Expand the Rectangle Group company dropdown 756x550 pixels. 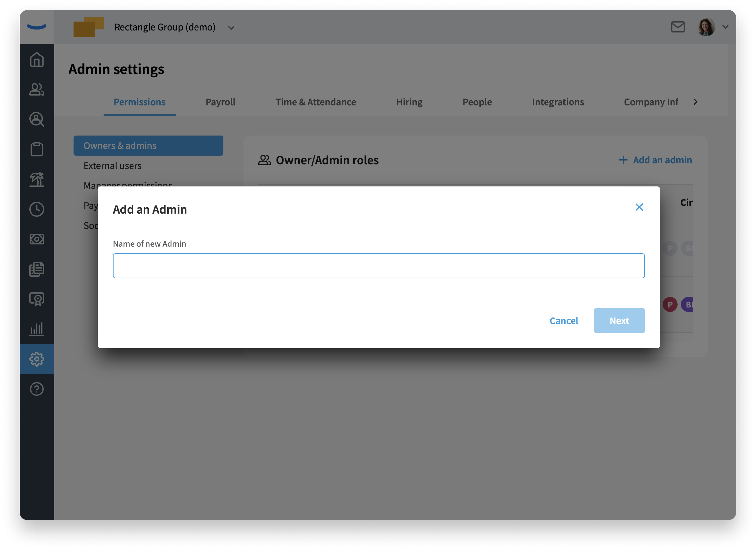click(x=231, y=28)
